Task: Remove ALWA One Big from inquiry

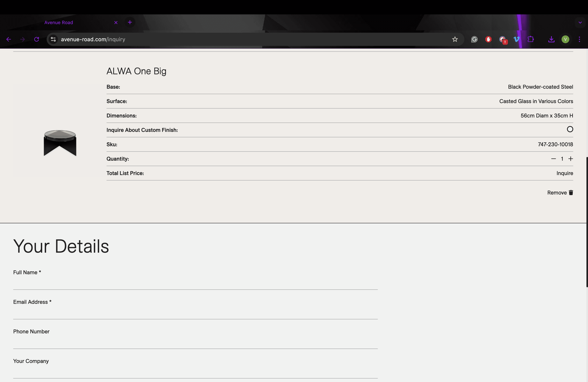Action: coord(560,193)
